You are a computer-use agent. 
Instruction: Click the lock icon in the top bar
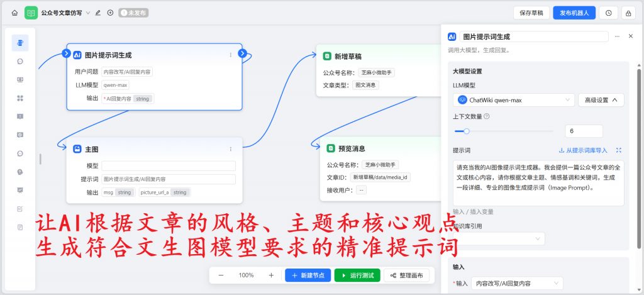point(628,13)
